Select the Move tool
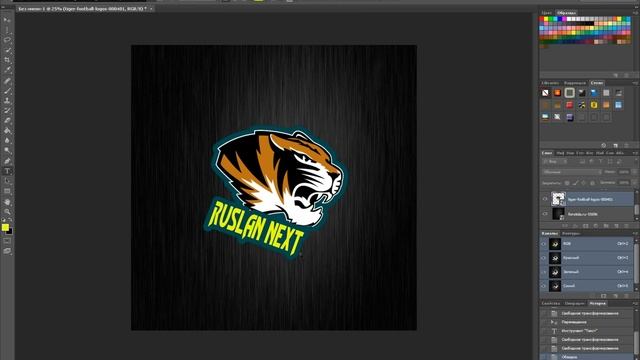The height and width of the screenshot is (360, 640). 7,20
